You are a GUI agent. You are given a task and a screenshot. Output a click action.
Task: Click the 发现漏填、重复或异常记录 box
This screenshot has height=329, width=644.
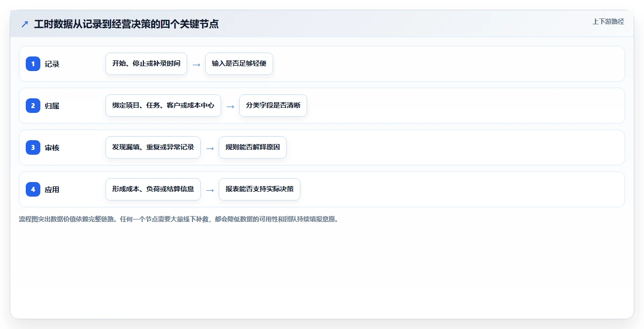[153, 147]
